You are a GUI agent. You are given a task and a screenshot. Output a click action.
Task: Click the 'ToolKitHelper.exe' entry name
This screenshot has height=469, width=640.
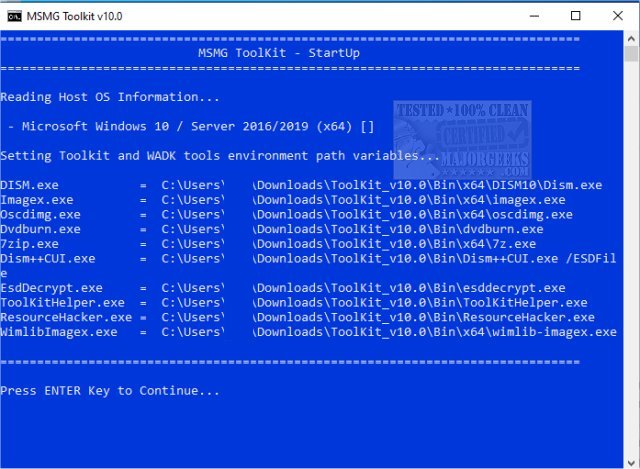(62, 303)
